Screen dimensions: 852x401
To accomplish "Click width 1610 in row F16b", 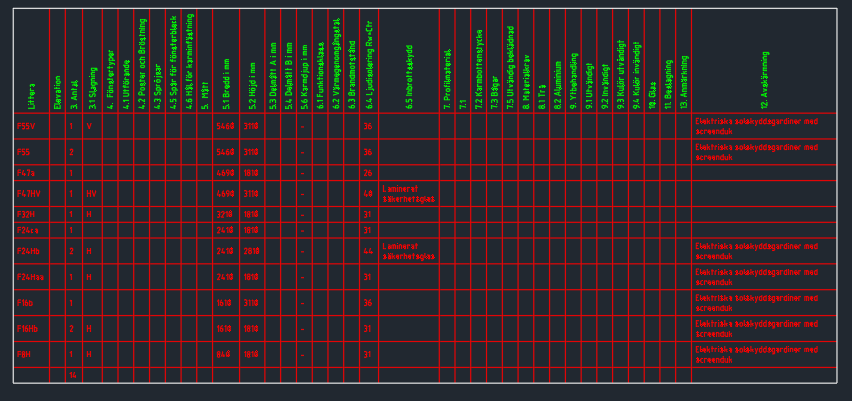I will [225, 303].
